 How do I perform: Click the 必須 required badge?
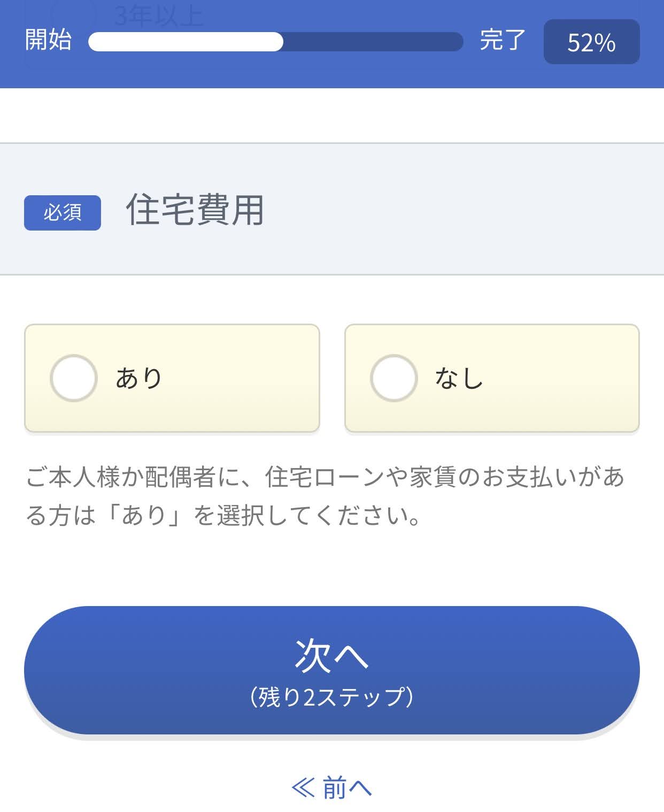pos(63,213)
